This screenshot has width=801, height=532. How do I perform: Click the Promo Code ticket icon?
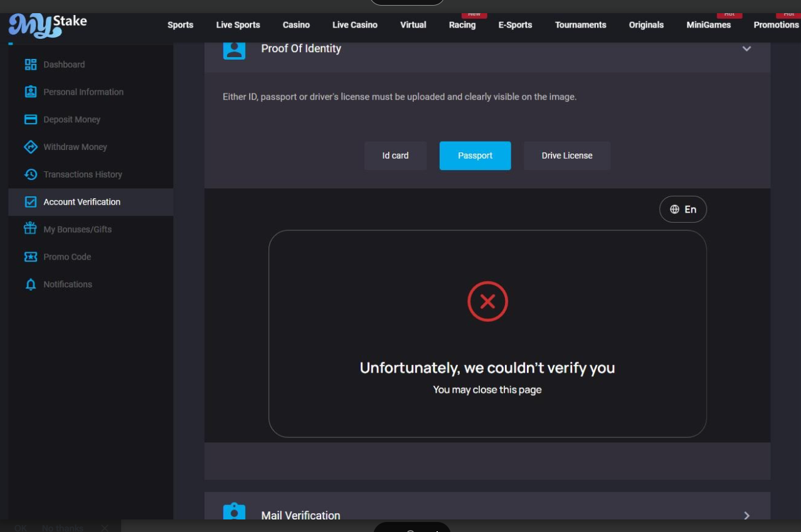click(x=30, y=257)
